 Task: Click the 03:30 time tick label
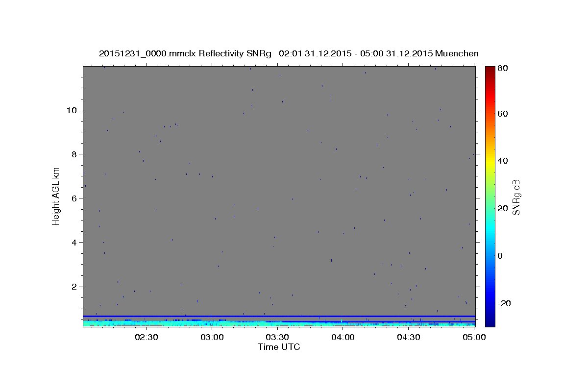pos(278,337)
